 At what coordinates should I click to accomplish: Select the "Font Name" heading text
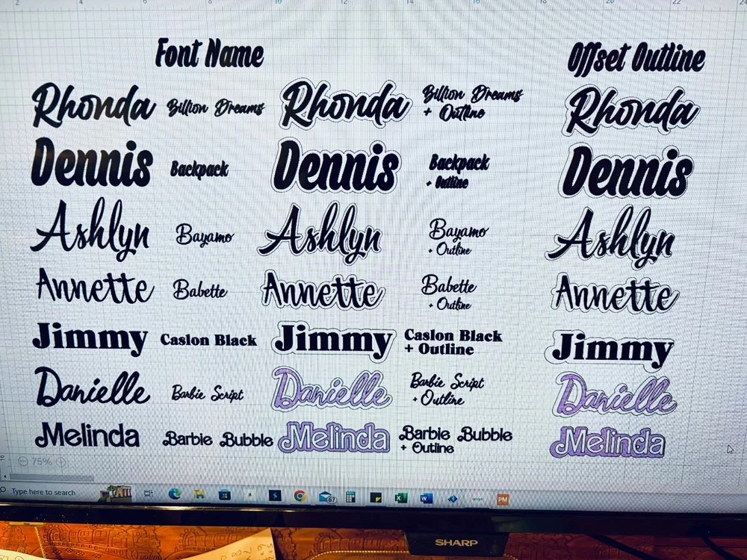point(209,54)
